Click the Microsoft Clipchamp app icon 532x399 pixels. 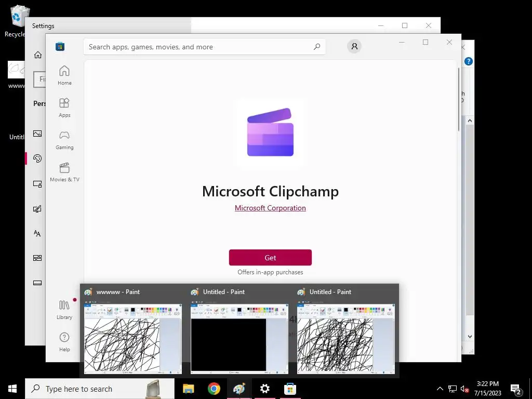[270, 132]
